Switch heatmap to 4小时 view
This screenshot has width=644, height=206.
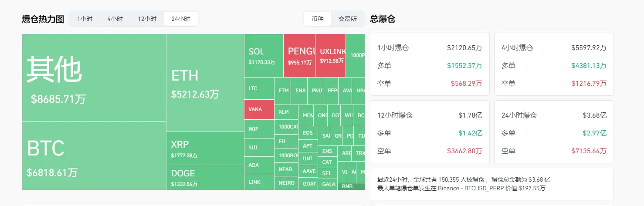115,19
